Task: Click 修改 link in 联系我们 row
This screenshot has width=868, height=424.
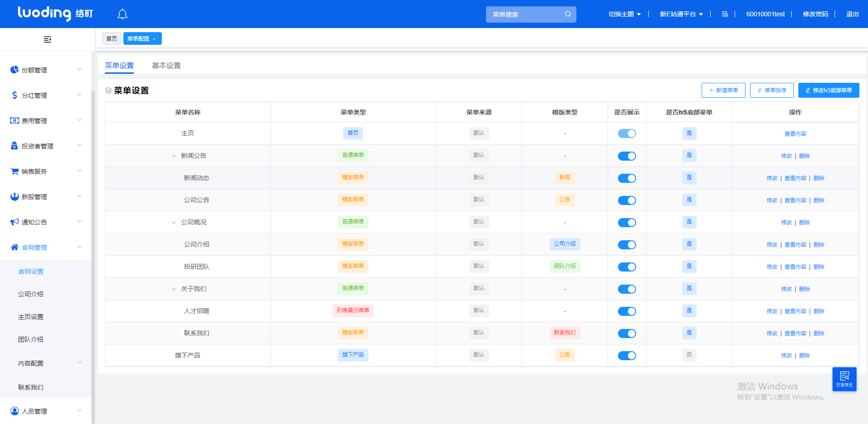Action: 772,333
